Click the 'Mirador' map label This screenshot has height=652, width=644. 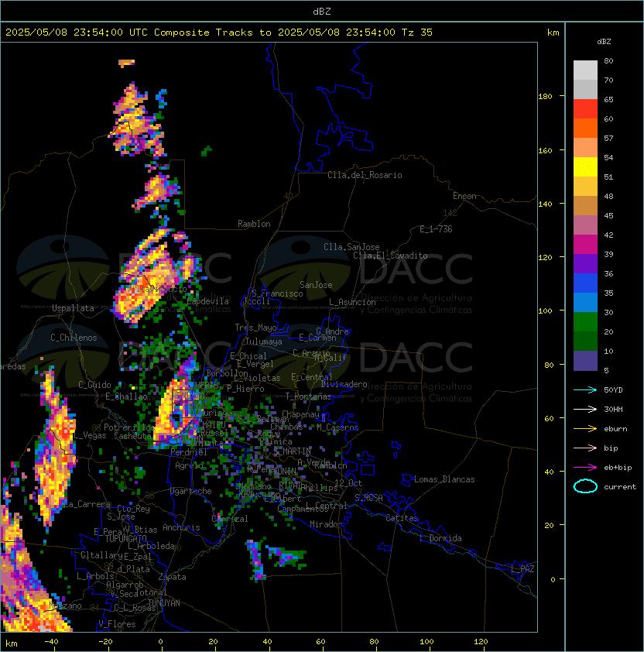point(326,524)
